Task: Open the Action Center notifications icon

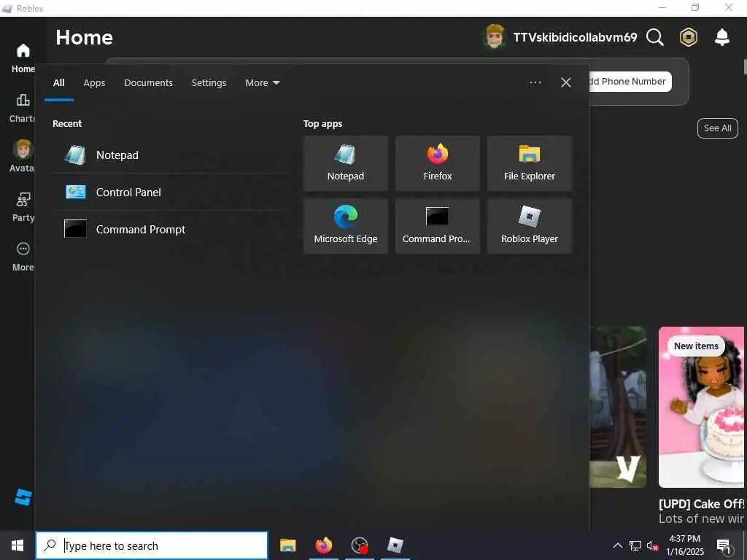Action: tap(724, 545)
